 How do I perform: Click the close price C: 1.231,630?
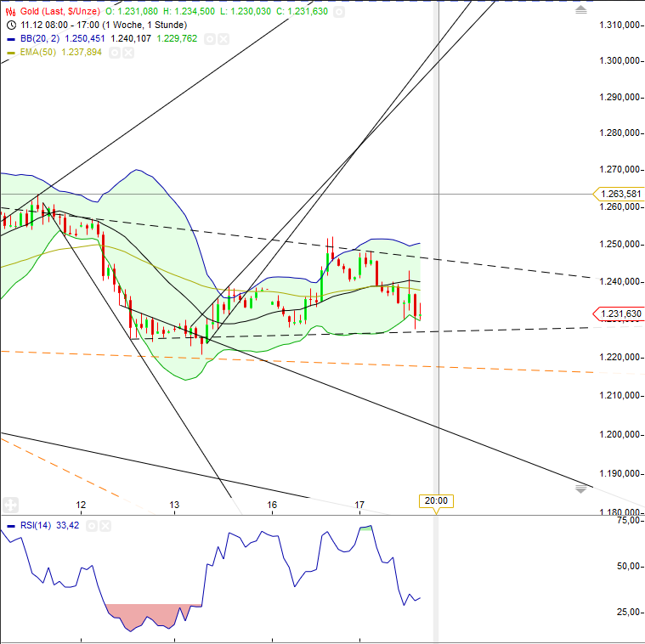302,12
